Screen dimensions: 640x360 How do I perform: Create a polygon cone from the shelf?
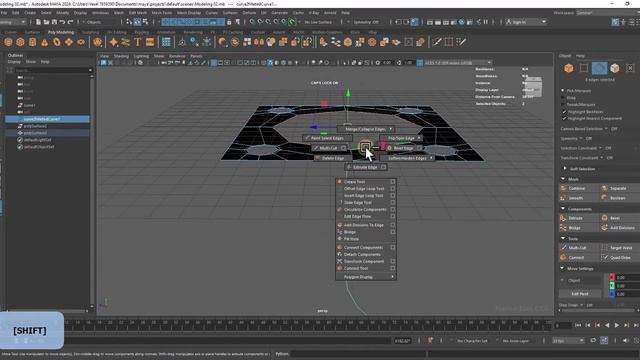(x=44, y=42)
